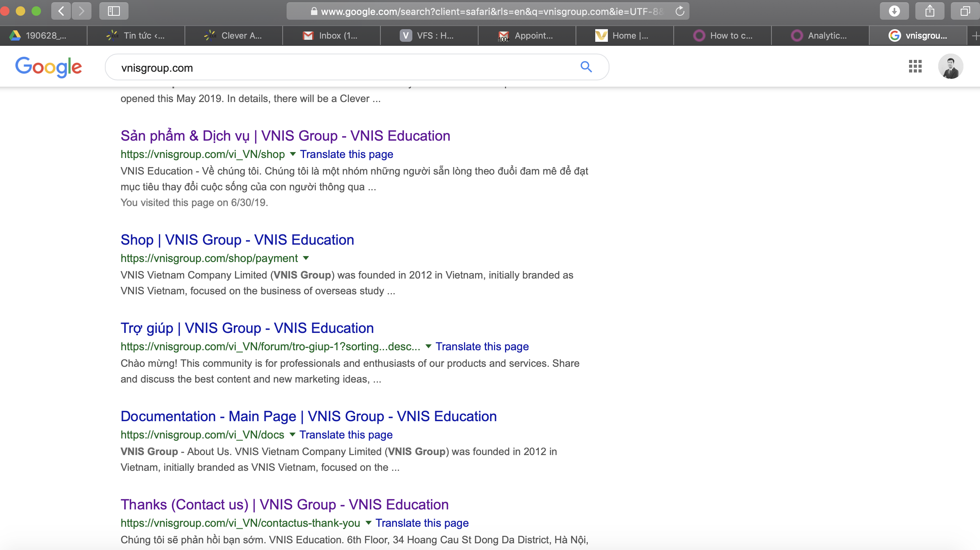Show the tab overview icon
Screen dimensions: 980x550
click(965, 11)
